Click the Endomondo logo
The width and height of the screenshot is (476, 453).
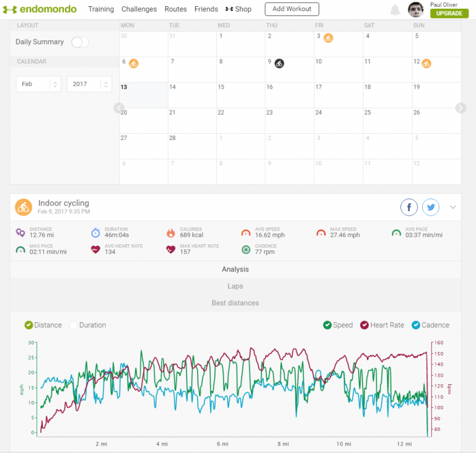pos(40,9)
